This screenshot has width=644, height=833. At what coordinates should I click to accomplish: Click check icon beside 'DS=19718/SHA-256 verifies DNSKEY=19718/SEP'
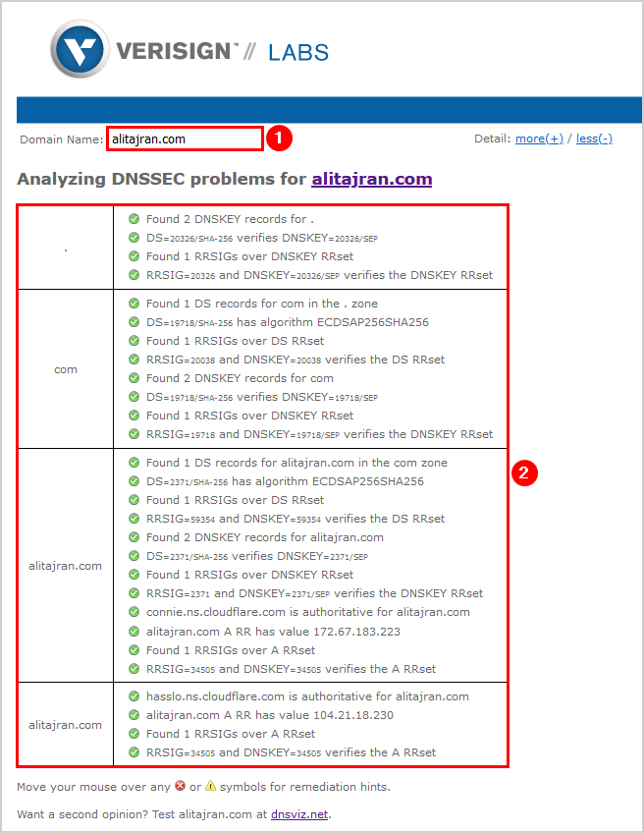(x=134, y=396)
